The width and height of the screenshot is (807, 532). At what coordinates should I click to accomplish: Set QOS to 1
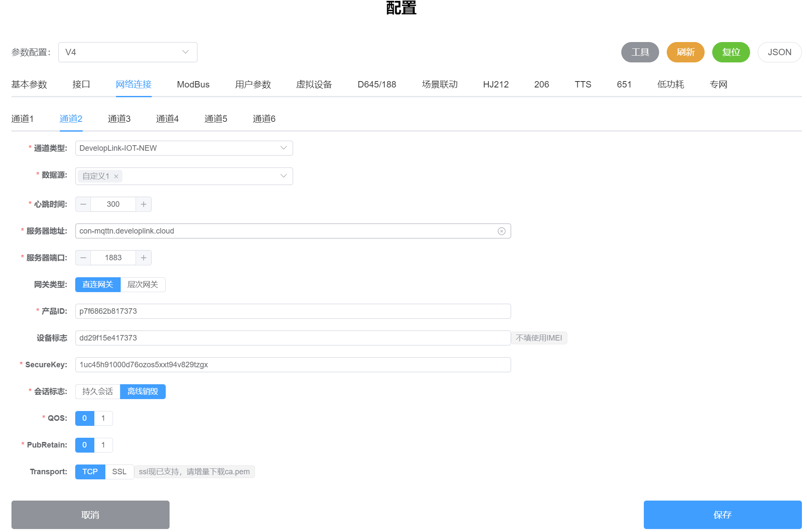click(103, 418)
